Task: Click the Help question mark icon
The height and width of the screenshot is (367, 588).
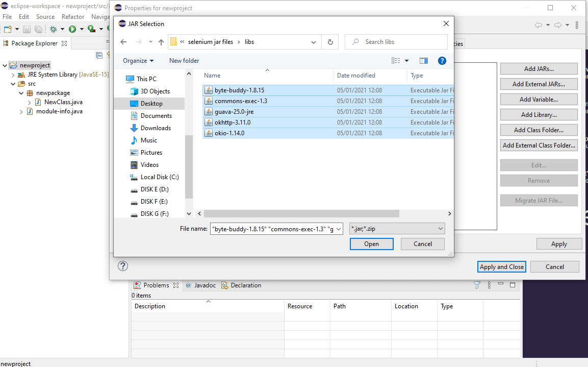Action: [x=442, y=61]
